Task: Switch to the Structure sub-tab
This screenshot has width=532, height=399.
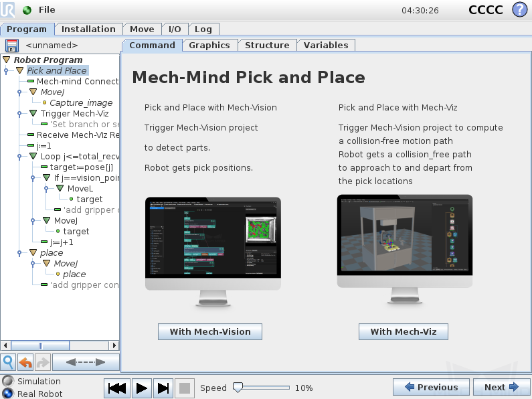Action: click(267, 46)
